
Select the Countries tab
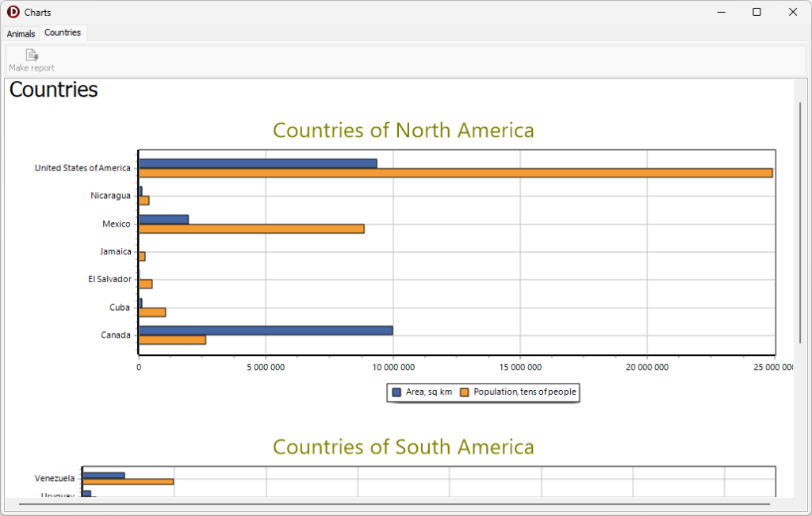pyautogui.click(x=63, y=32)
